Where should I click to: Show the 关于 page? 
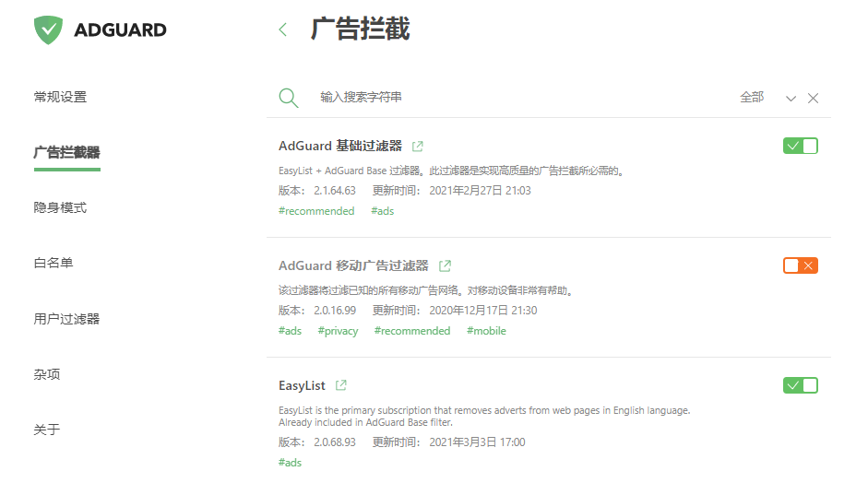coord(47,430)
